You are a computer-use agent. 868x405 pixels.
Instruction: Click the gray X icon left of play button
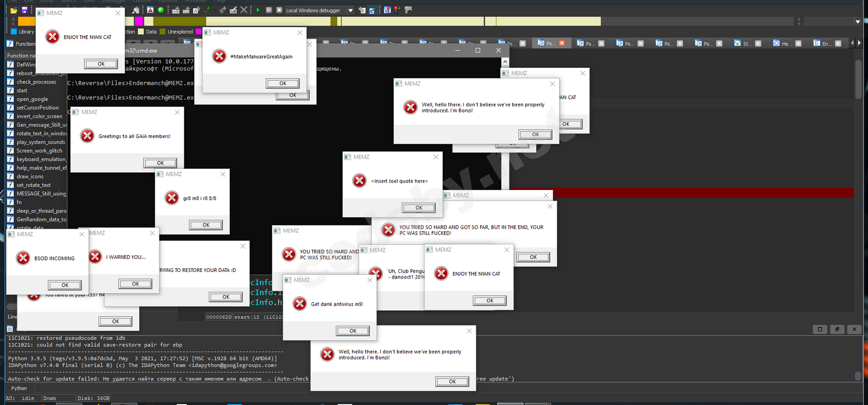click(x=244, y=10)
